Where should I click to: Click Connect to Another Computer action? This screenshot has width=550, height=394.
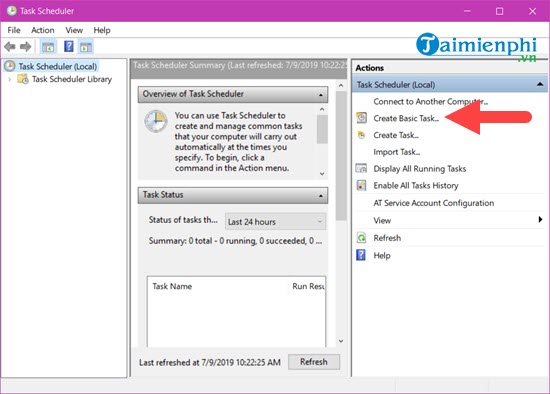431,102
